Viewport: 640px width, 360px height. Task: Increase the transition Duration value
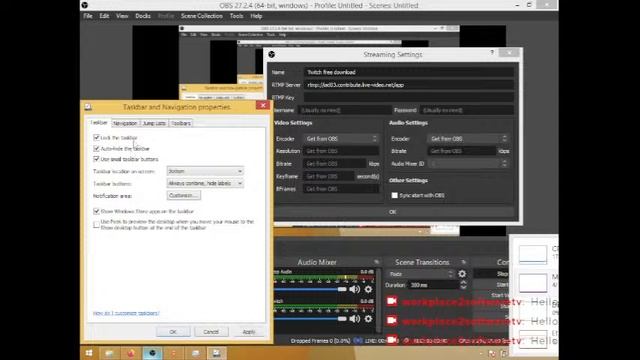(x=463, y=282)
